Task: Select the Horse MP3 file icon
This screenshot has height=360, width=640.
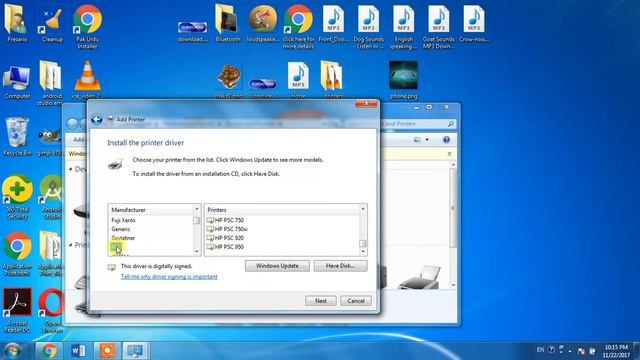Action: coord(298,80)
